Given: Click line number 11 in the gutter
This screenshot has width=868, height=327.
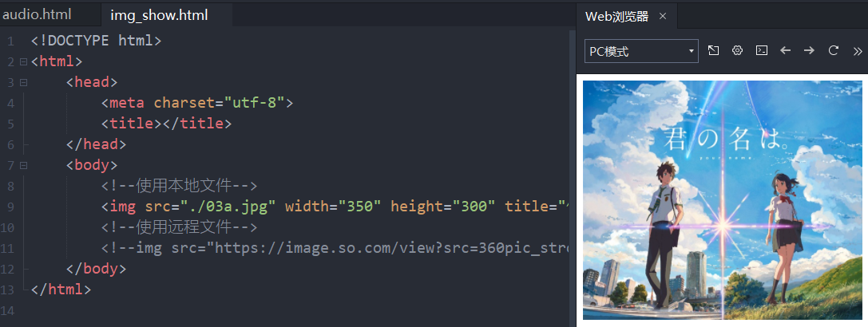Looking at the screenshot, I should [x=8, y=248].
